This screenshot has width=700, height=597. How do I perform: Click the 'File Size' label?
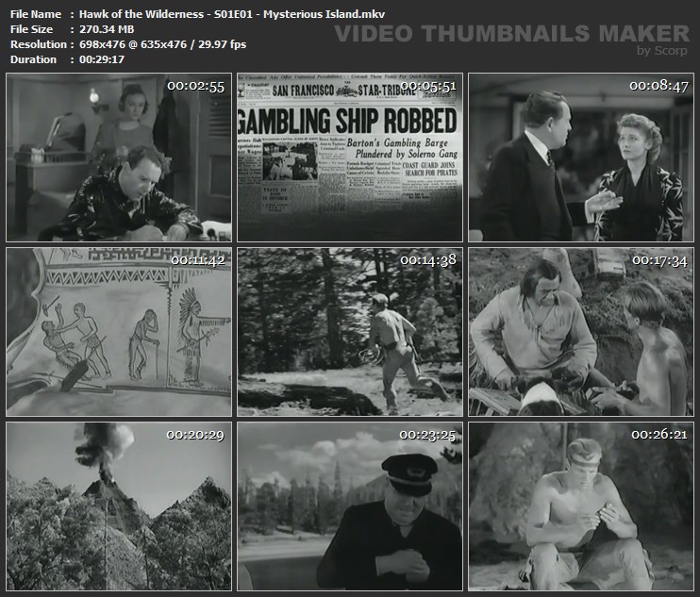point(31,29)
